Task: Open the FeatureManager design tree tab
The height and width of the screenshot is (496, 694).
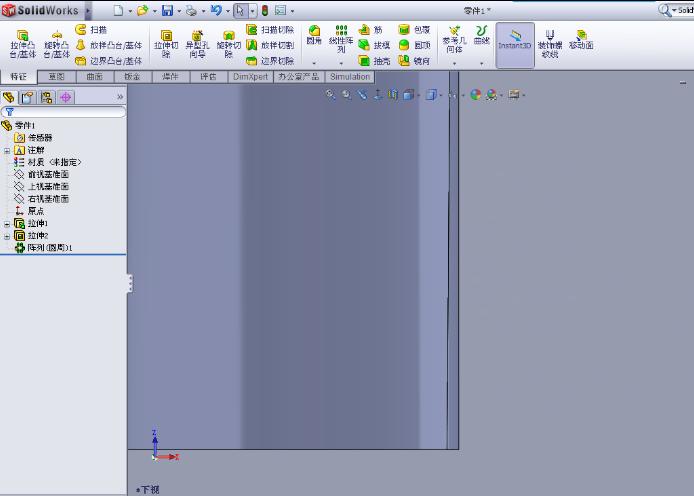Action: 8,97
